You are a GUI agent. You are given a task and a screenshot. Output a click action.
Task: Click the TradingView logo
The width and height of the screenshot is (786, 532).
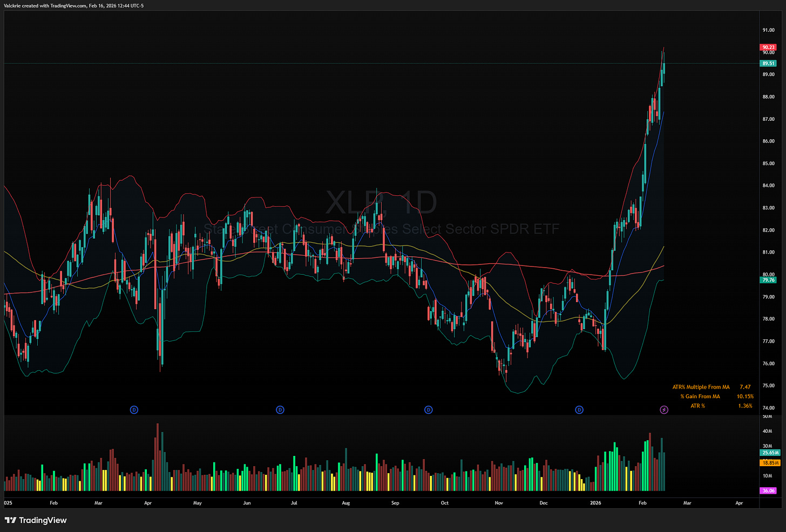pyautogui.click(x=36, y=520)
